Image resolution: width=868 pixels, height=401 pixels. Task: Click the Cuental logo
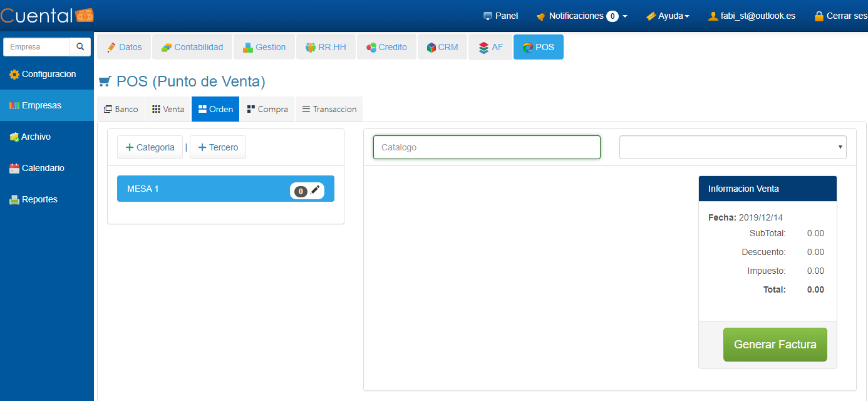47,16
